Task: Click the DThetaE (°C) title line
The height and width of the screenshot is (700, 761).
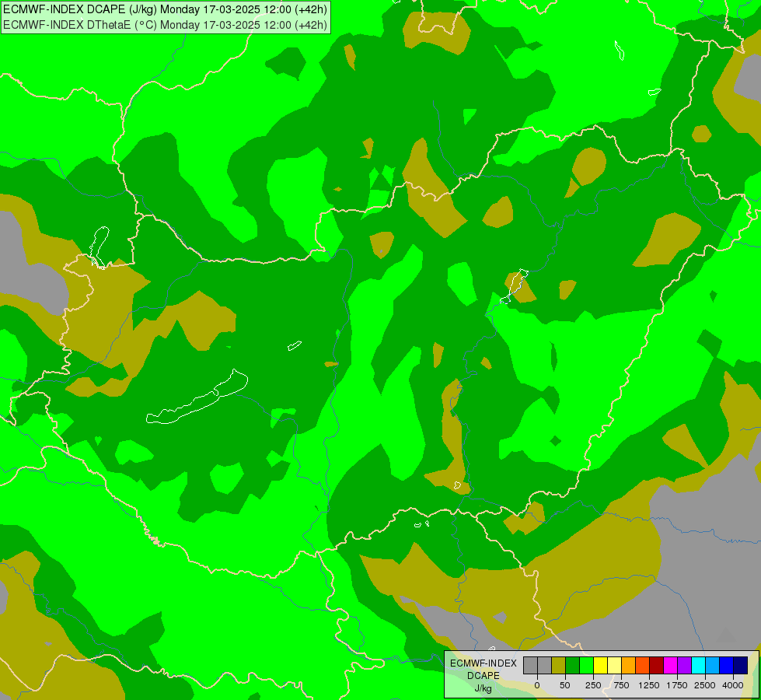Action: pyautogui.click(x=165, y=25)
